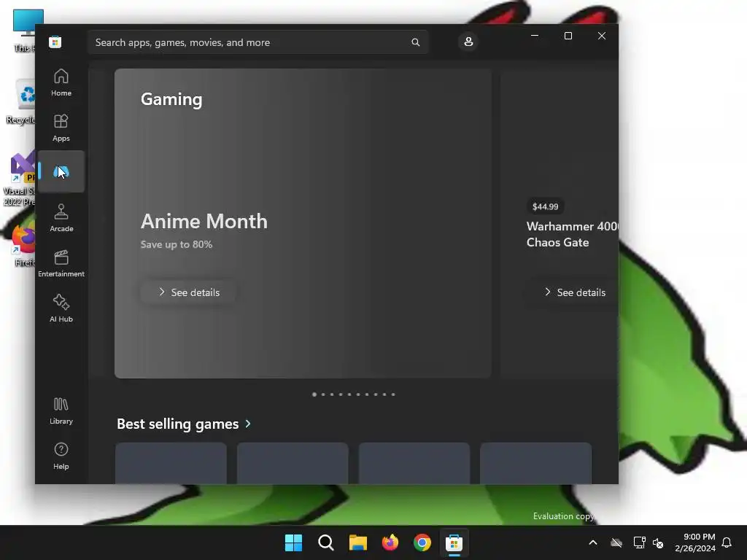The width and height of the screenshot is (747, 560).
Task: Launch Firefox from the taskbar
Action: (390, 542)
